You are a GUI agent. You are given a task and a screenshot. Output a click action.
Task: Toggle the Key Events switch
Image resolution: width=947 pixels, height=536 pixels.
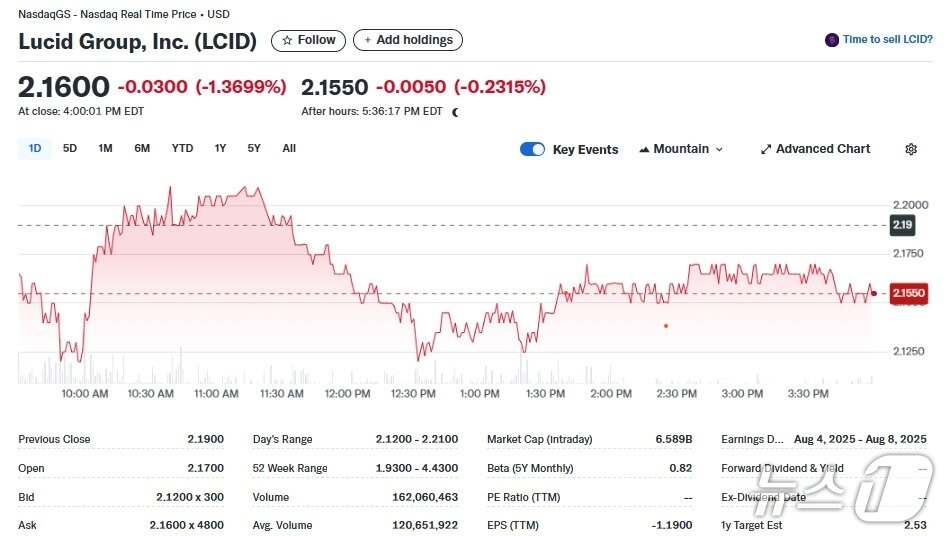tap(532, 149)
